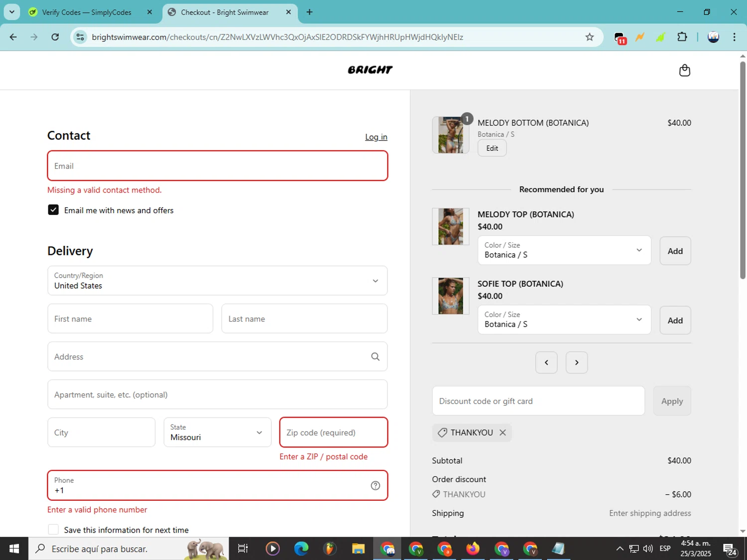
Task: Click the Last name field
Action: [304, 319]
